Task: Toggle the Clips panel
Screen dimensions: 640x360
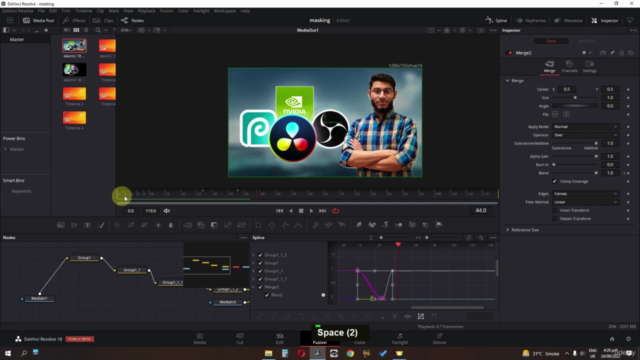Action: [103, 20]
